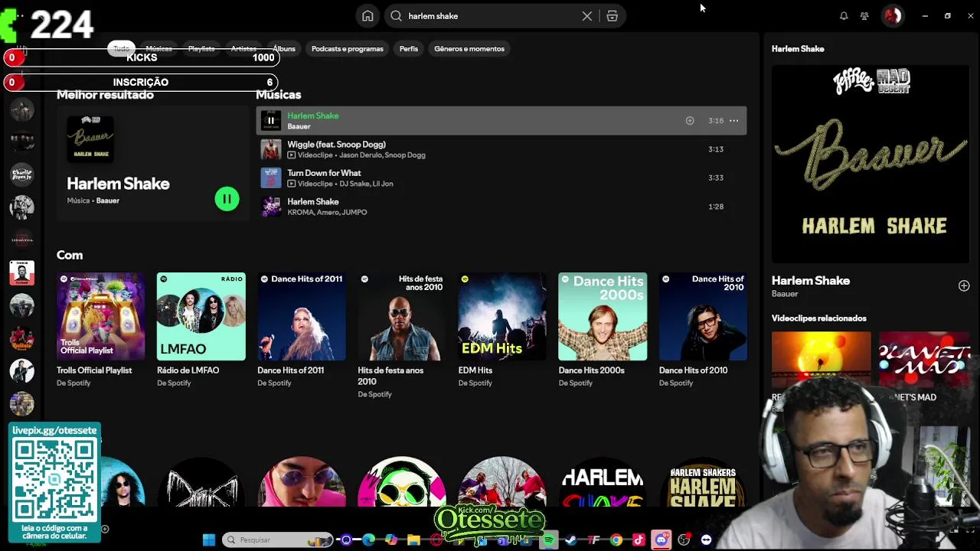The width and height of the screenshot is (980, 551).
Task: Open first related videoclip thumbnail with the orange glow
Action: pos(821,360)
